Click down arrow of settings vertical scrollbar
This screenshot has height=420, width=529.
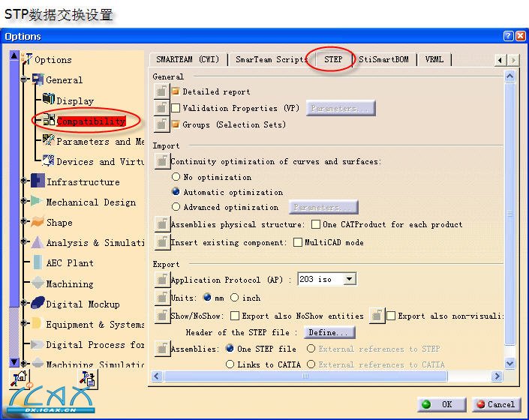509,363
